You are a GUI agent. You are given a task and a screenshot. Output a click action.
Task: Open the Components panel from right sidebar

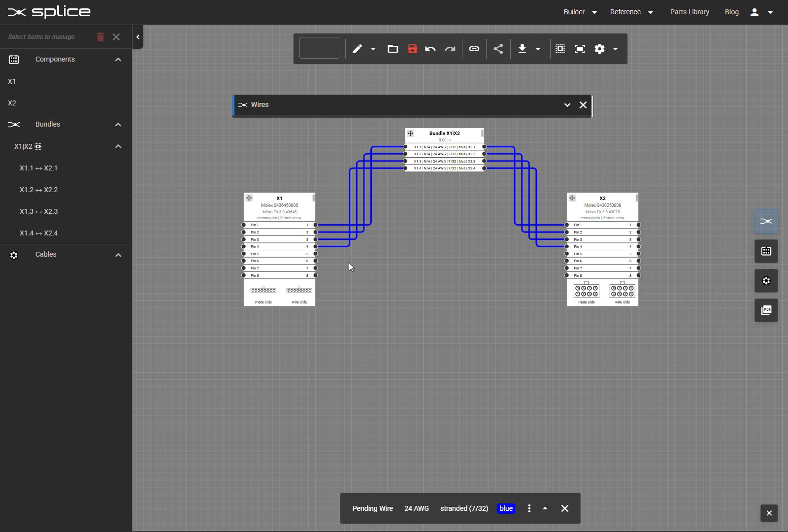coord(766,251)
